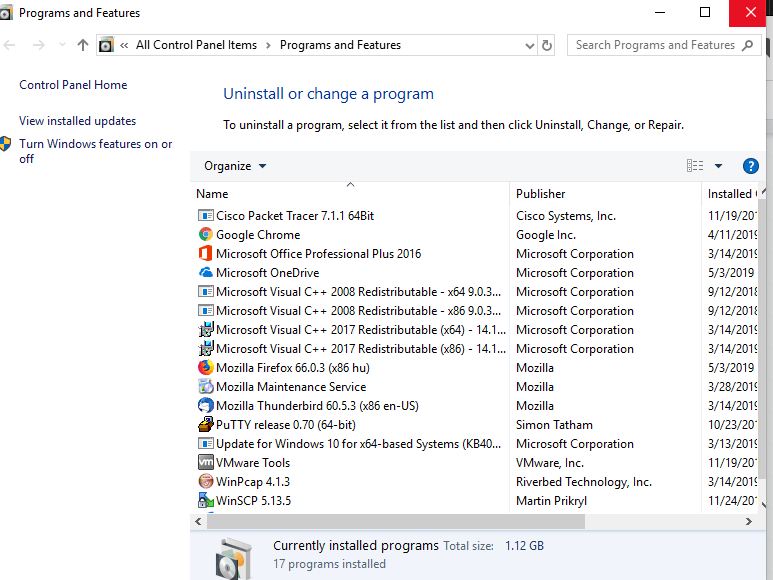Image resolution: width=773 pixels, height=580 pixels.
Task: Click the Mozilla Firefox icon
Action: point(206,368)
